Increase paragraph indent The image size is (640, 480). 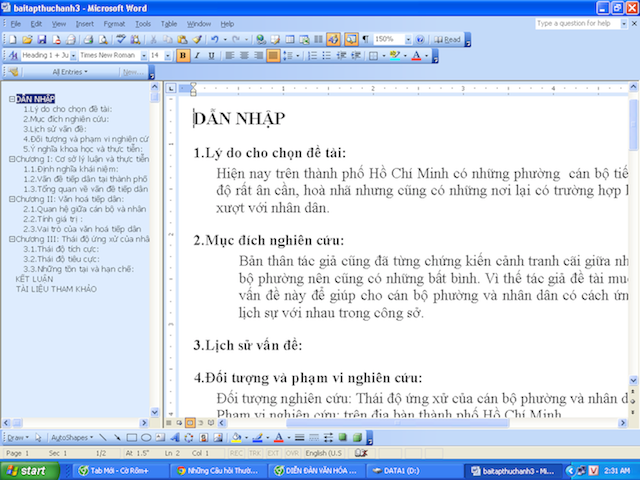356,56
